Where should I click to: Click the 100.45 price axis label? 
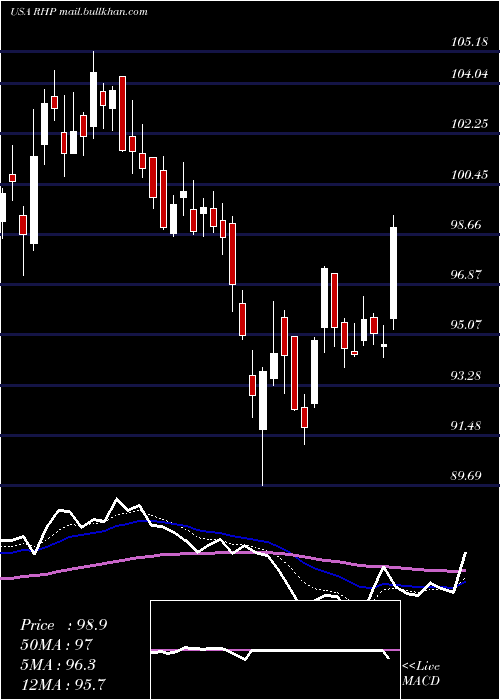(470, 175)
